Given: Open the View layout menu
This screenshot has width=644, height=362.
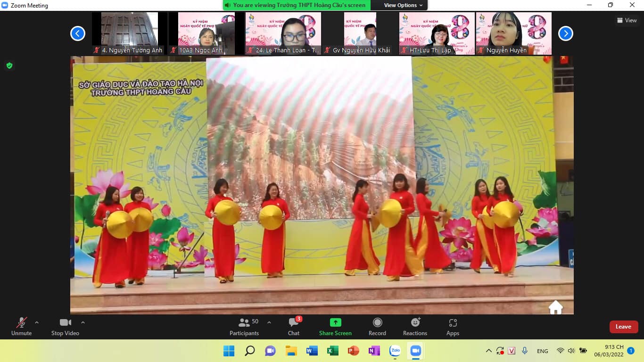Looking at the screenshot, I should pyautogui.click(x=627, y=20).
